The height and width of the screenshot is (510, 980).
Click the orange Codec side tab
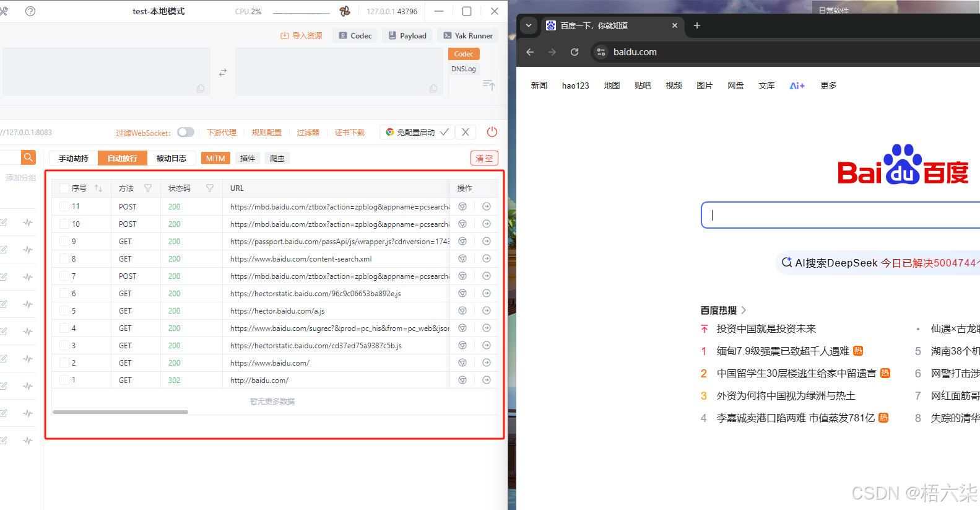coord(464,54)
